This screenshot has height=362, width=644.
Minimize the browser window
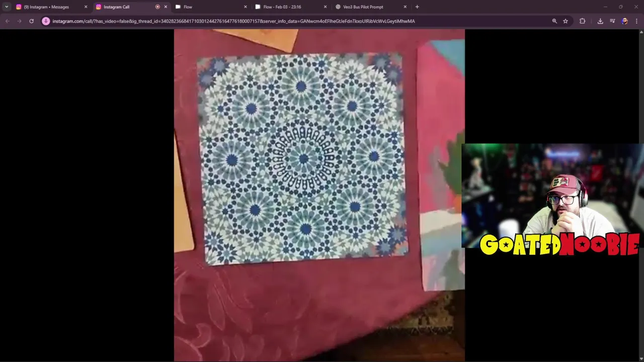pyautogui.click(x=605, y=7)
